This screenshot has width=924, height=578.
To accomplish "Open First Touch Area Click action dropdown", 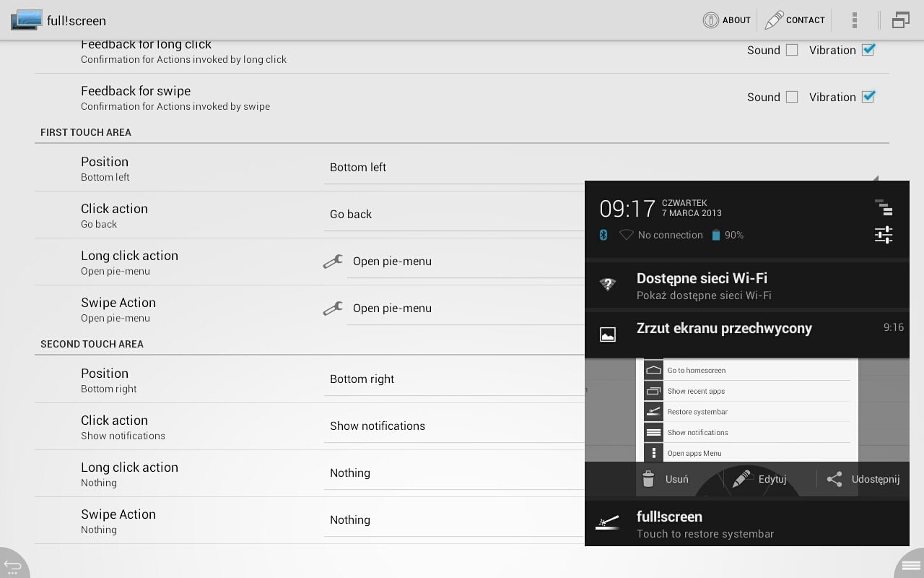I will (x=454, y=214).
